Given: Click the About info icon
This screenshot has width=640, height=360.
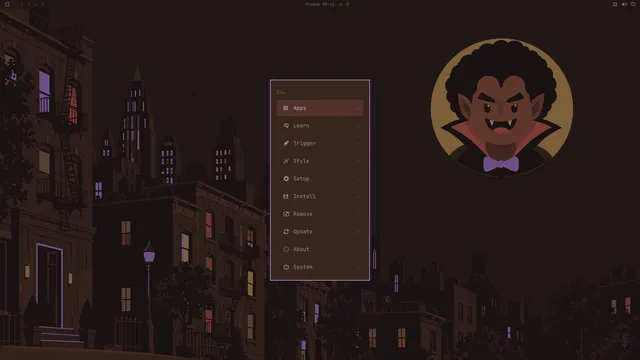Looking at the screenshot, I should tap(286, 249).
